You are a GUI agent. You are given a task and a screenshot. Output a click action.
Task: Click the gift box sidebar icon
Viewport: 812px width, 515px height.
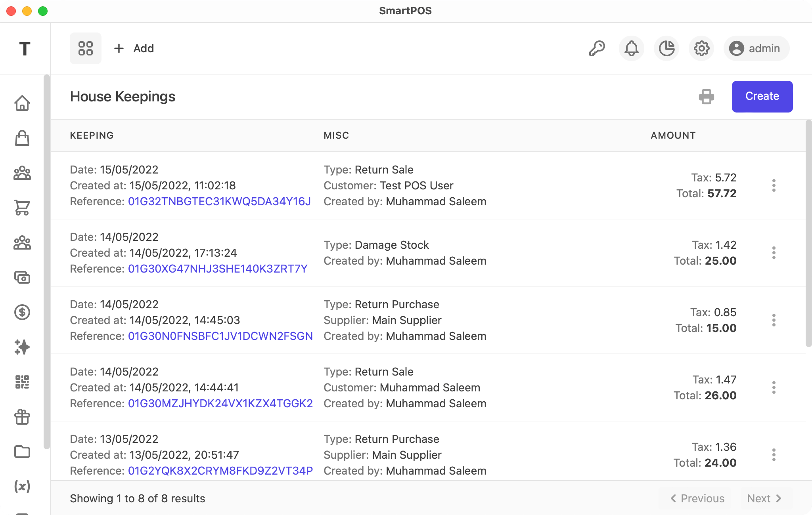coord(22,417)
